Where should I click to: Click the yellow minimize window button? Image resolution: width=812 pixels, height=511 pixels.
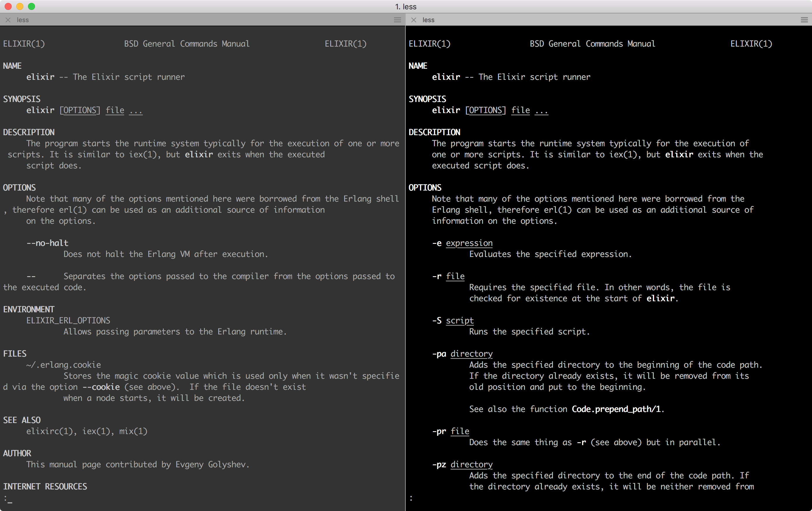pos(20,6)
